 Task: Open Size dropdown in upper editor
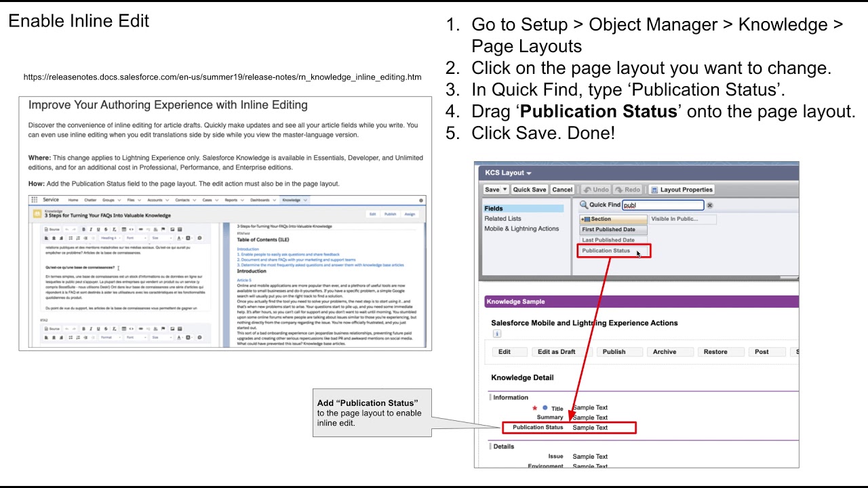click(161, 238)
